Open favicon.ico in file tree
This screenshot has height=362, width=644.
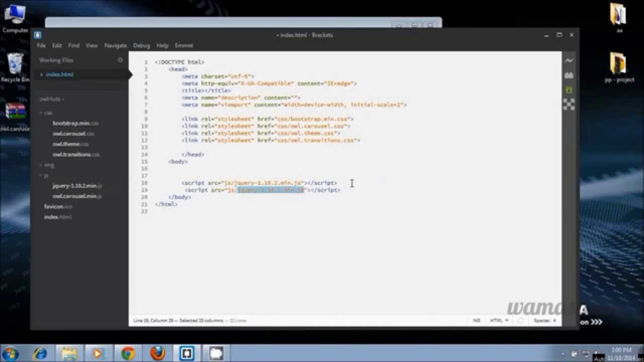coord(58,207)
